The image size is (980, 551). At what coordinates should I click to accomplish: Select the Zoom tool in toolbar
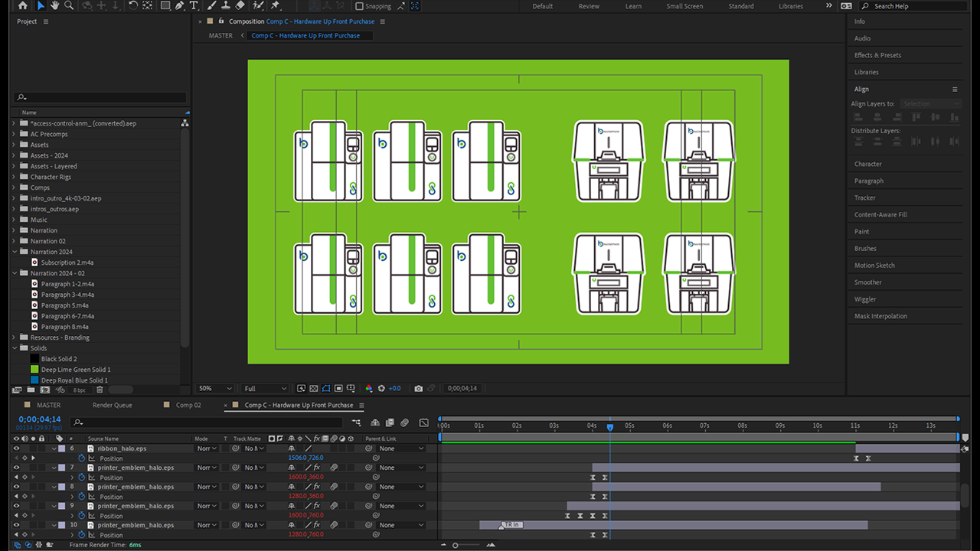[x=69, y=6]
